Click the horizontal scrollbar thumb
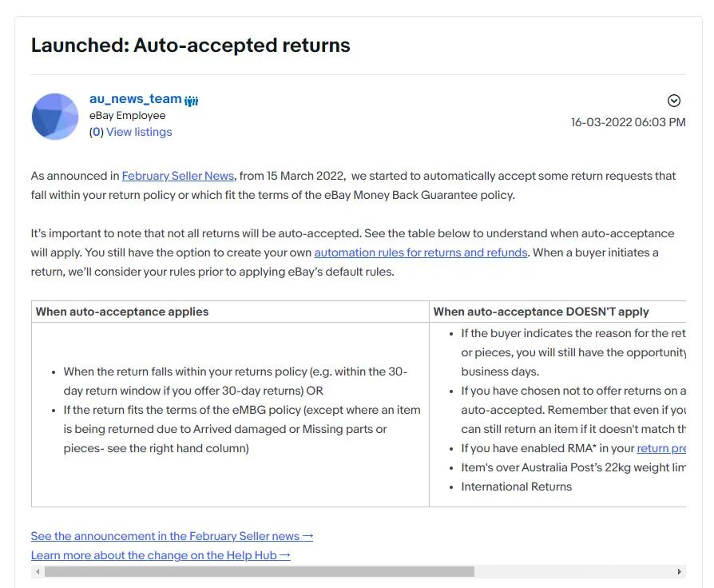Viewport: 714px width, 588px height. 259,572
